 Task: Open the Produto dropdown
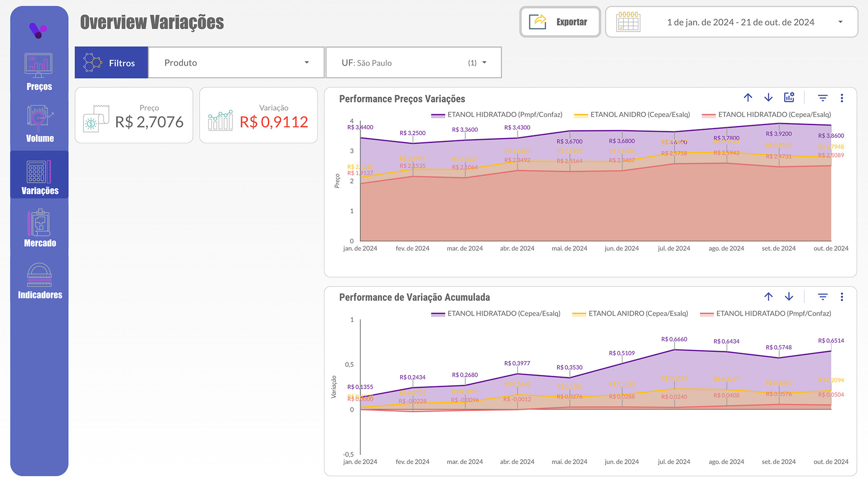click(x=236, y=62)
